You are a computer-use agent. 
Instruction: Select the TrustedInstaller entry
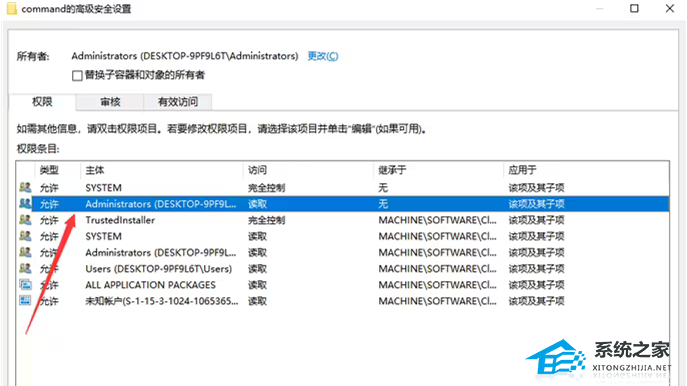pyautogui.click(x=344, y=220)
